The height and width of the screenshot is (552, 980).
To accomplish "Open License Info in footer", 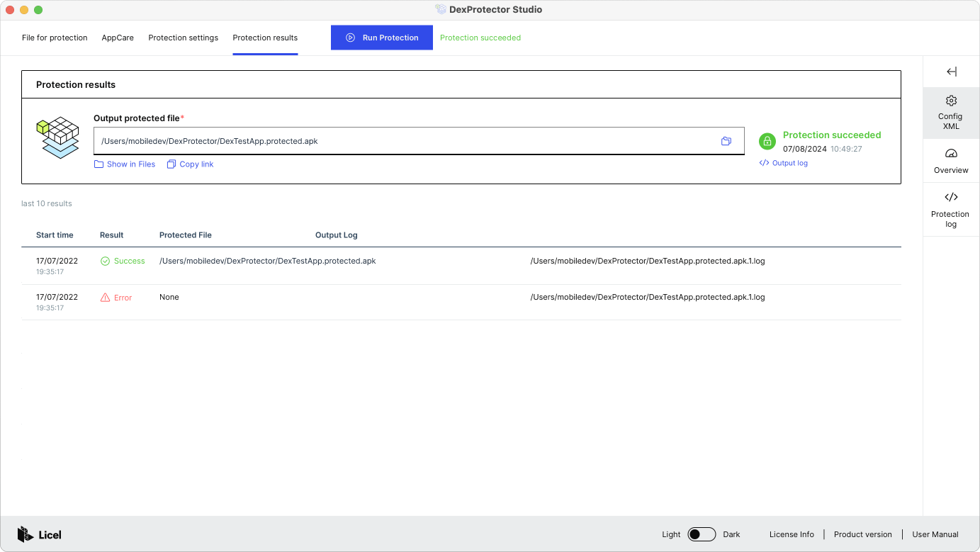I will tap(792, 534).
